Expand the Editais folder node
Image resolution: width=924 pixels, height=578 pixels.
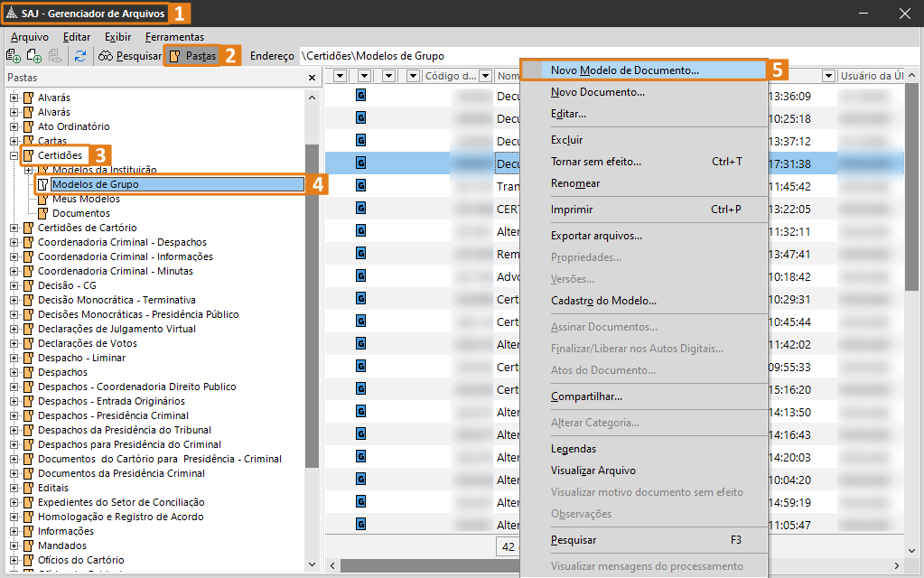coord(14,488)
